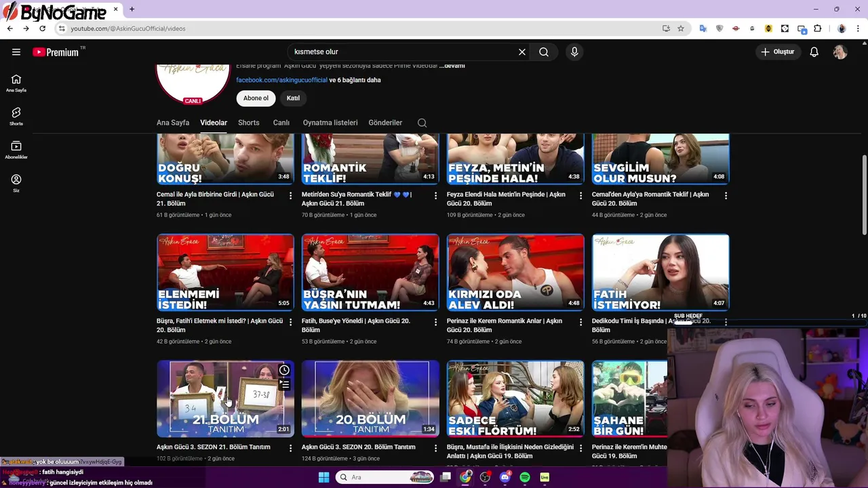Screen dimensions: 868x488
Task: Switch to Shorts channel tab
Action: click(249, 123)
